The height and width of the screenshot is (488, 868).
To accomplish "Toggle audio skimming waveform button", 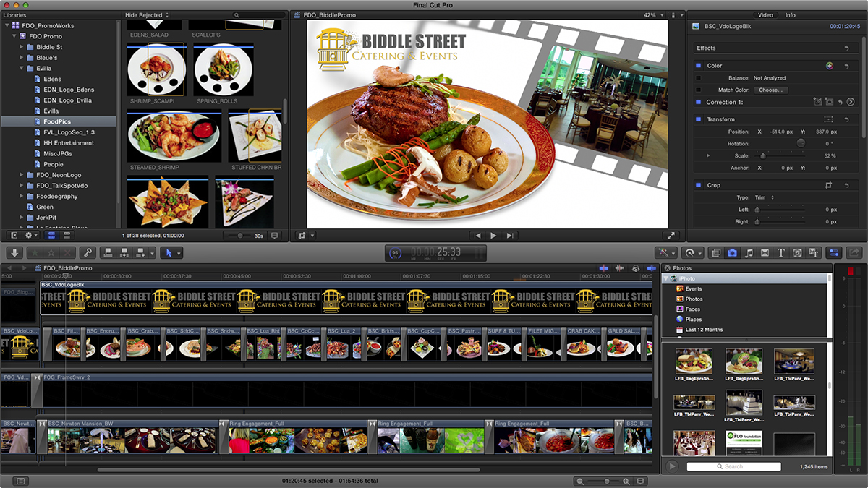I will click(x=620, y=268).
